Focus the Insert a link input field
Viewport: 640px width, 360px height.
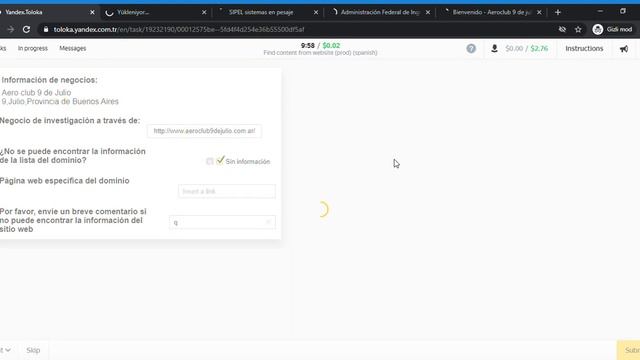(x=227, y=191)
